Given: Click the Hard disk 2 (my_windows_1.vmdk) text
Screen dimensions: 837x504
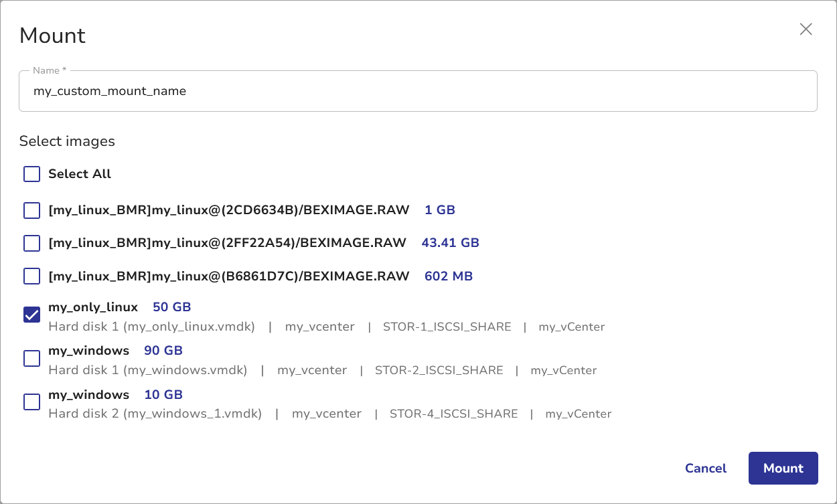Looking at the screenshot, I should [155, 414].
